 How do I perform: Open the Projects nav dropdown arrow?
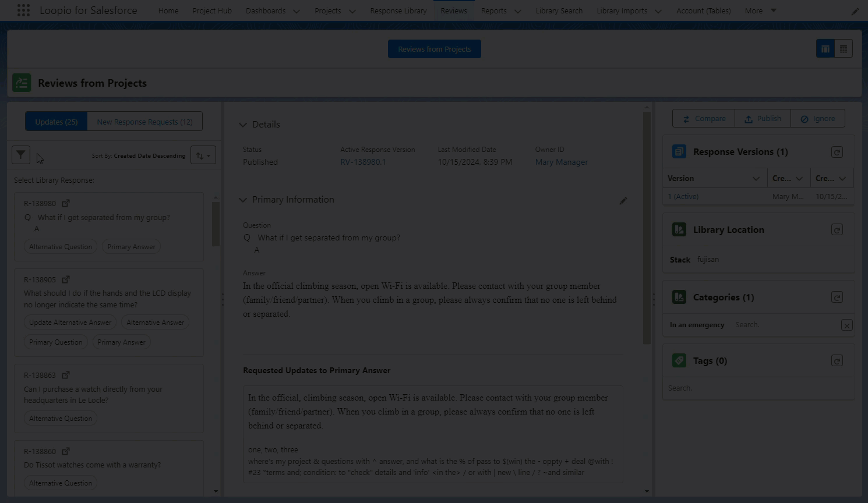[x=352, y=11]
